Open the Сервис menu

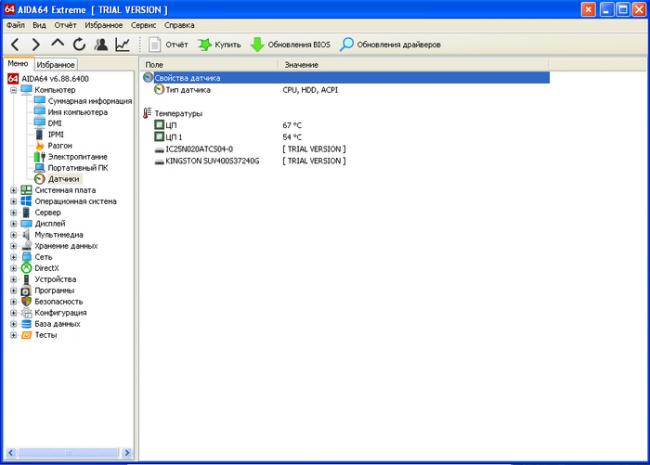[x=144, y=23]
